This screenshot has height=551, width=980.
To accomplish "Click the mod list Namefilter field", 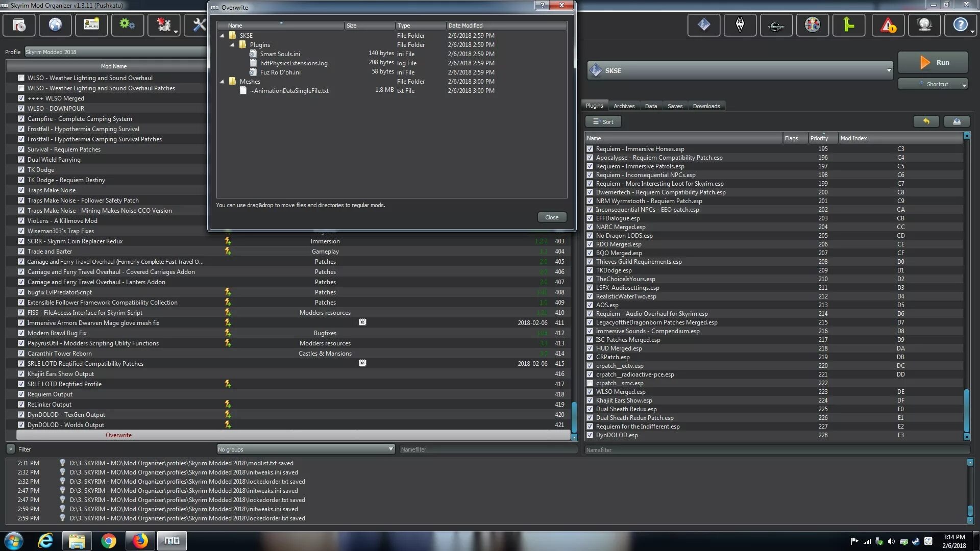I will (487, 449).
